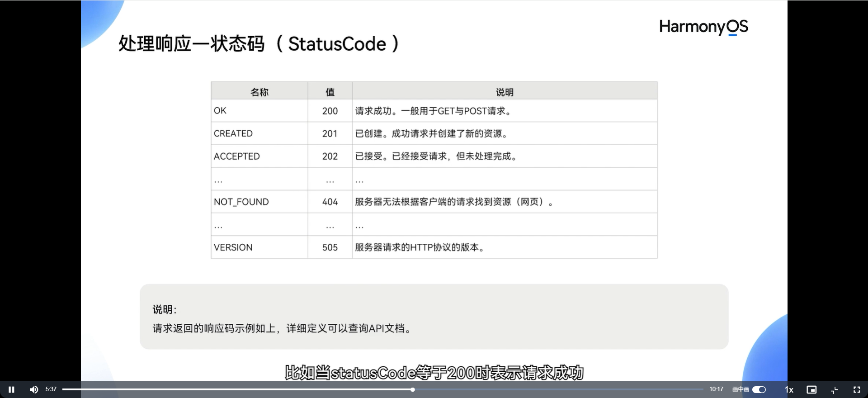The image size is (868, 398).
Task: Open picture-in-picture mini player icon
Action: 811,389
